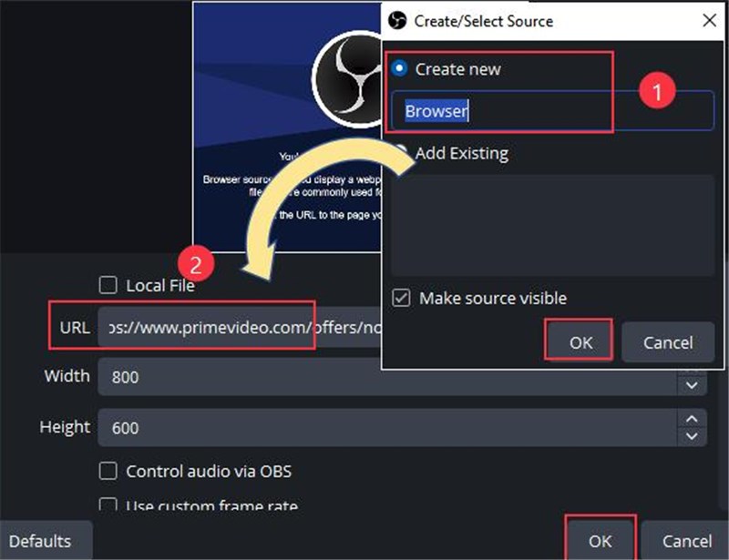Enable Control audio via OBS

tap(108, 472)
